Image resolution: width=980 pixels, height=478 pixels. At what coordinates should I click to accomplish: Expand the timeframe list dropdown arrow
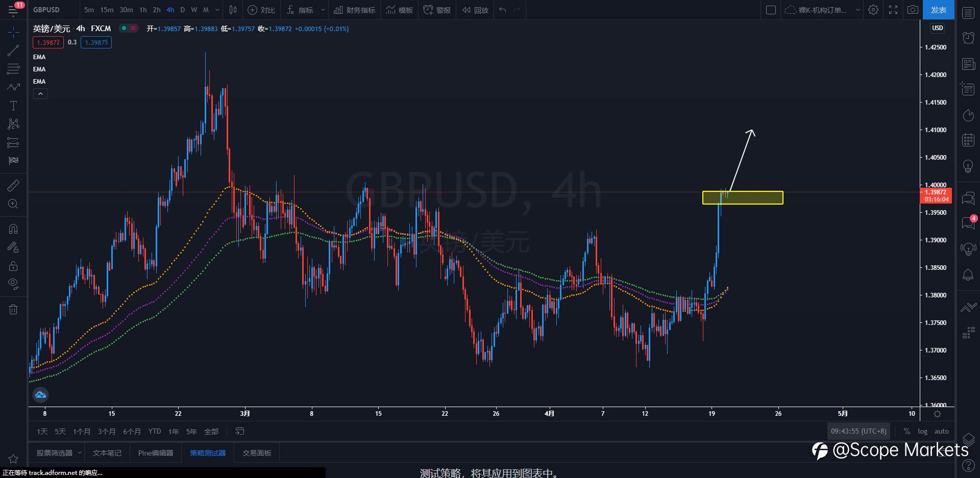[x=217, y=10]
